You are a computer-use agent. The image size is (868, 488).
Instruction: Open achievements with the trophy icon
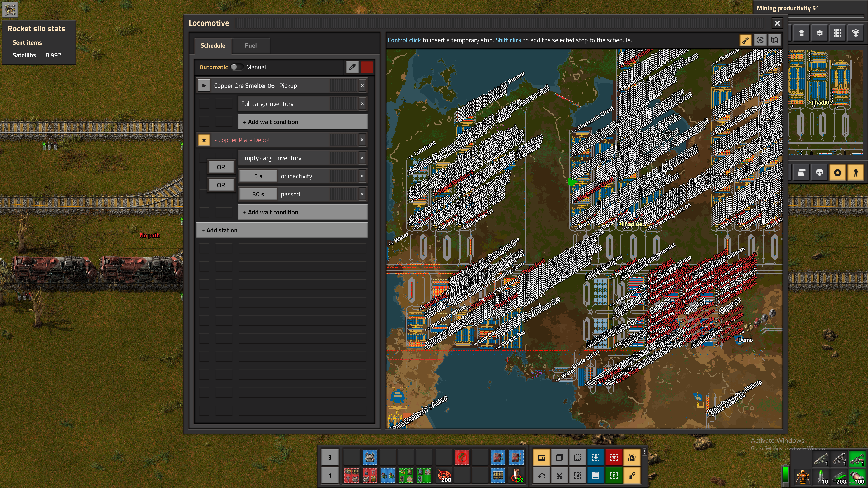pyautogui.click(x=856, y=33)
